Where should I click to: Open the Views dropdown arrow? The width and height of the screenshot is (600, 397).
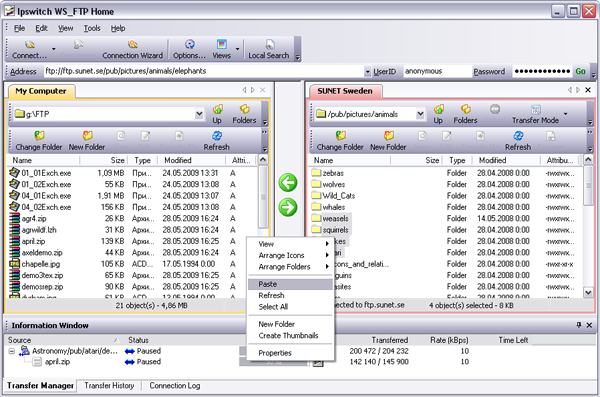click(x=237, y=49)
